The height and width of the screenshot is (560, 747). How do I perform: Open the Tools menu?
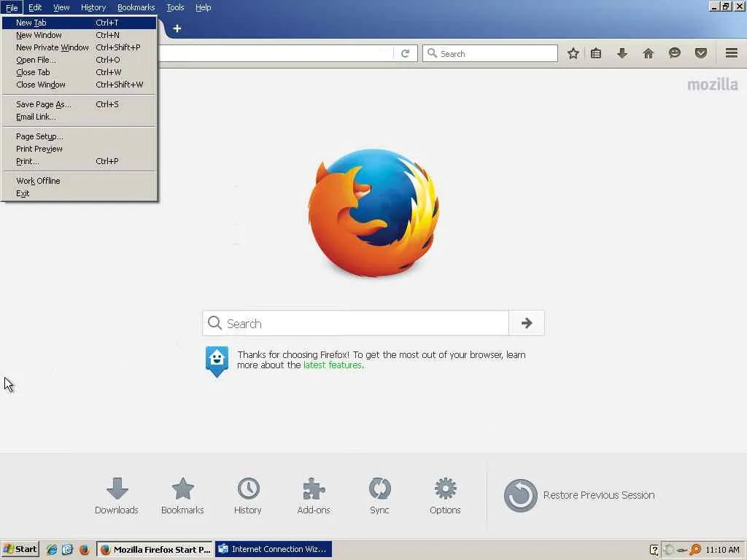coord(175,7)
